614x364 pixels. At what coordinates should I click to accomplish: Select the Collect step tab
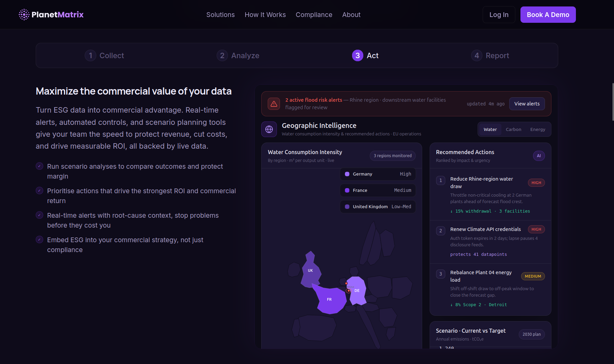104,55
